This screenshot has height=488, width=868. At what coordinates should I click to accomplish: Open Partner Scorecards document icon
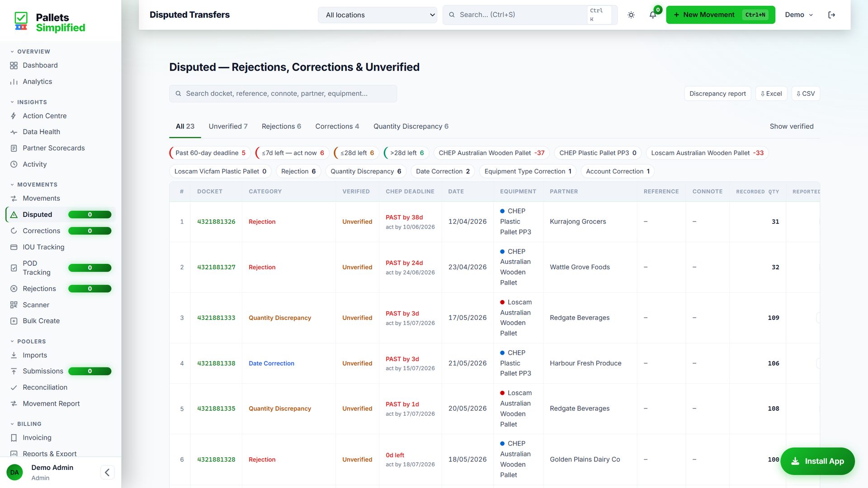click(x=14, y=148)
